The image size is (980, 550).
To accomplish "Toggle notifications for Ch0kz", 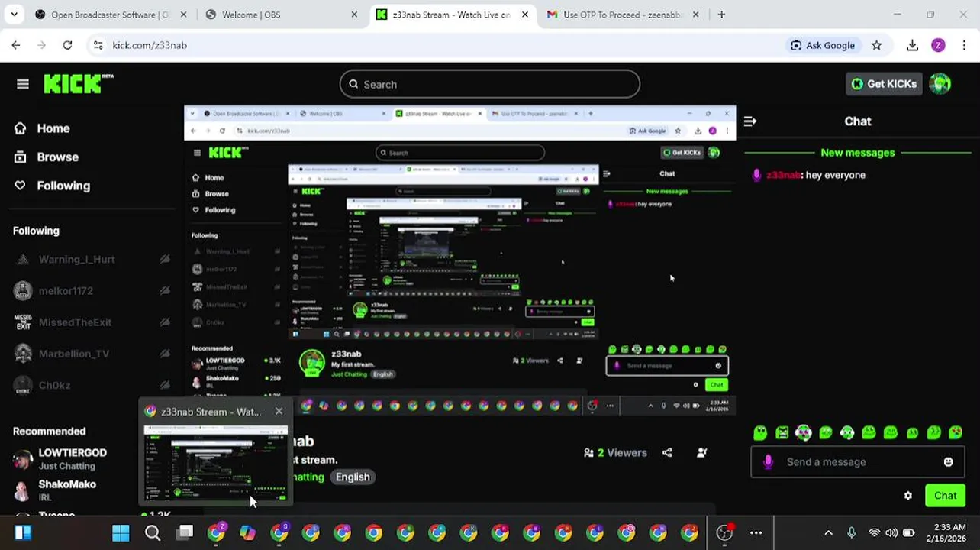I will click(165, 385).
